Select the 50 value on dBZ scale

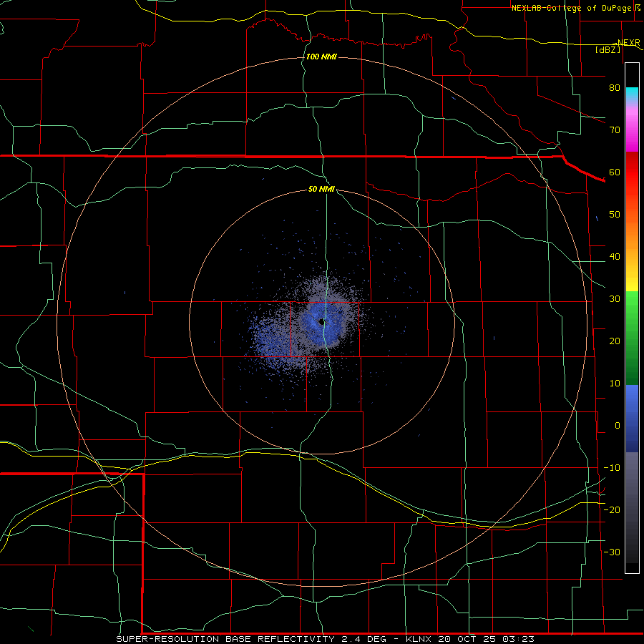[x=615, y=215]
